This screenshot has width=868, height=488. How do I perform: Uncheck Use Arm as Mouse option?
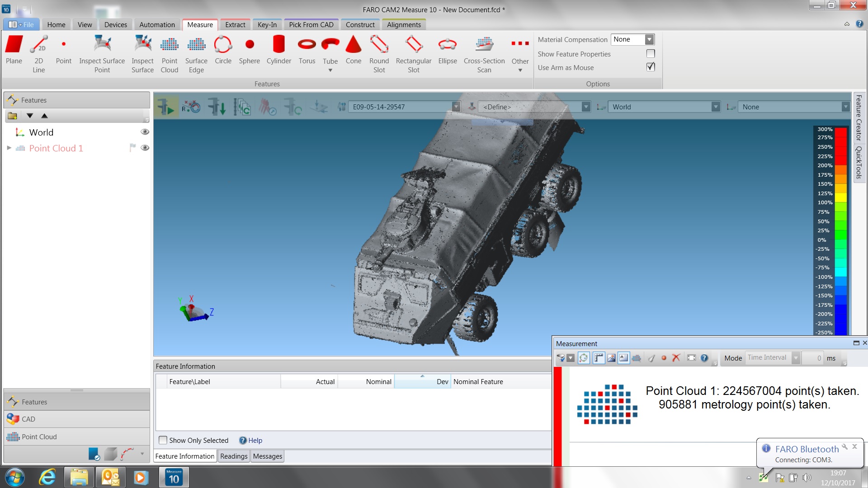pos(651,67)
